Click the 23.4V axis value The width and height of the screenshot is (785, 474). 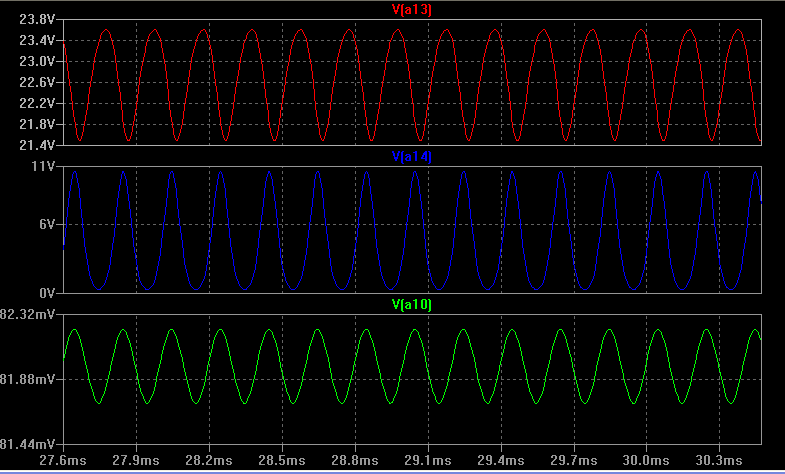point(37,41)
